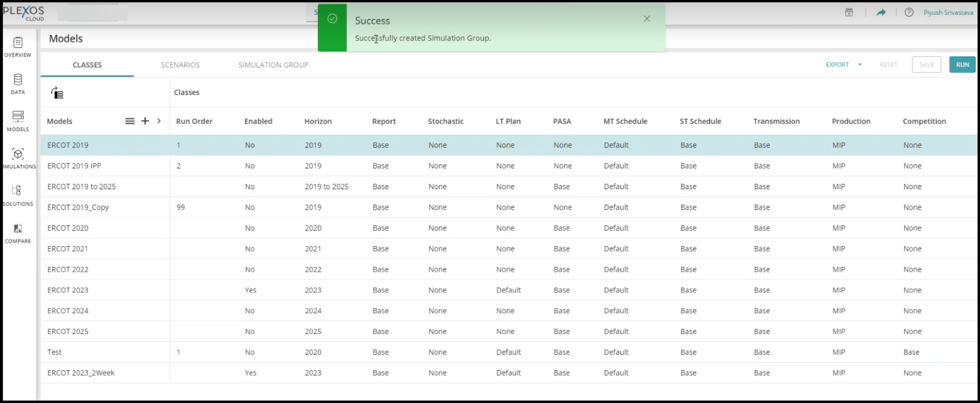
Task: Open the Simulations sidebar section
Action: click(x=18, y=158)
